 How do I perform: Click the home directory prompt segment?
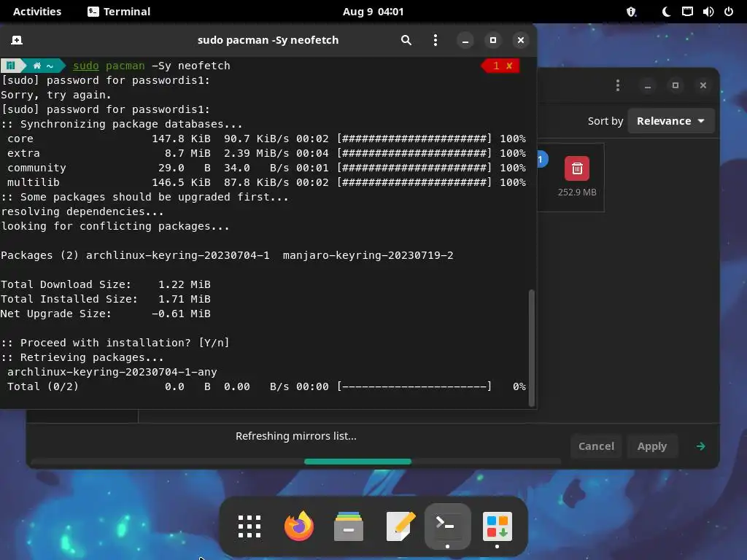click(x=43, y=66)
